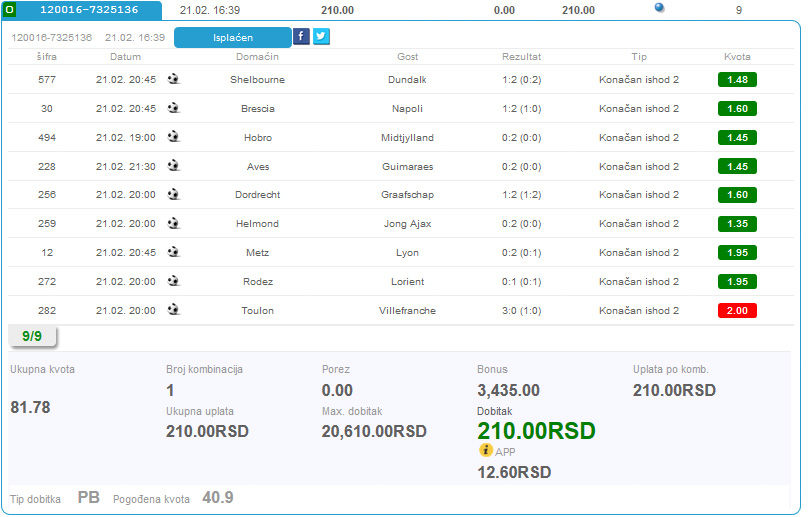Viewport: 810px width, 517px height.
Task: Click the 1.95 odds badge in the Lorient row
Action: [x=737, y=281]
